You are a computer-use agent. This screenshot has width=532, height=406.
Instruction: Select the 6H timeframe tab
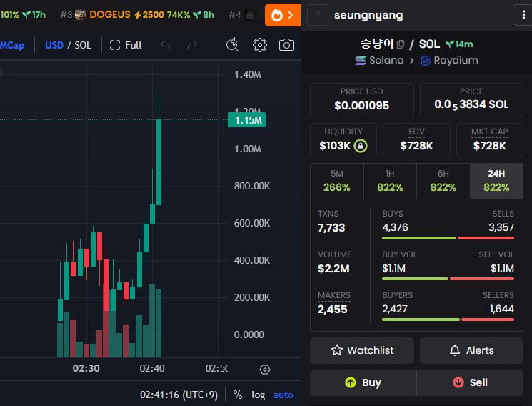443,181
